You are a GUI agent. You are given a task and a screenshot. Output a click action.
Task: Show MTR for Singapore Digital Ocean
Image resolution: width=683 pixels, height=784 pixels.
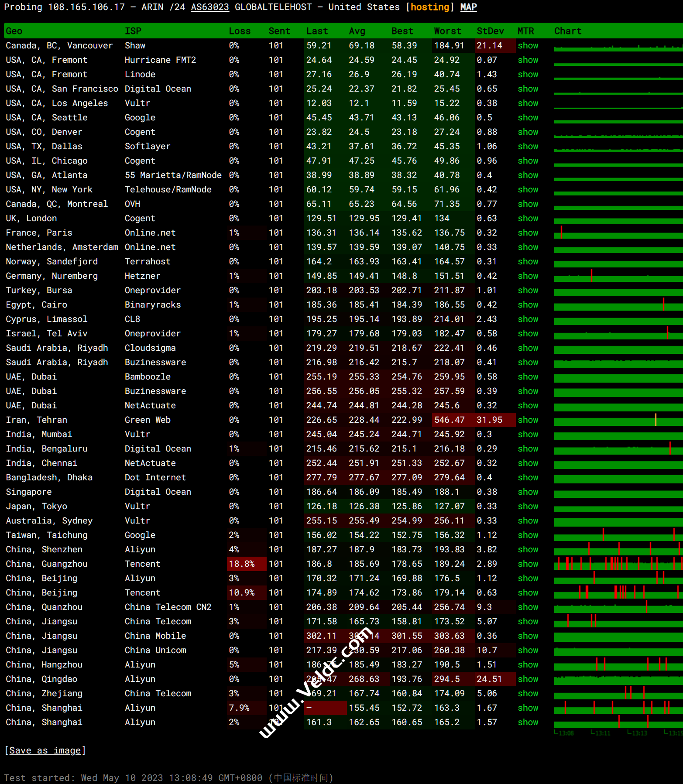(528, 492)
